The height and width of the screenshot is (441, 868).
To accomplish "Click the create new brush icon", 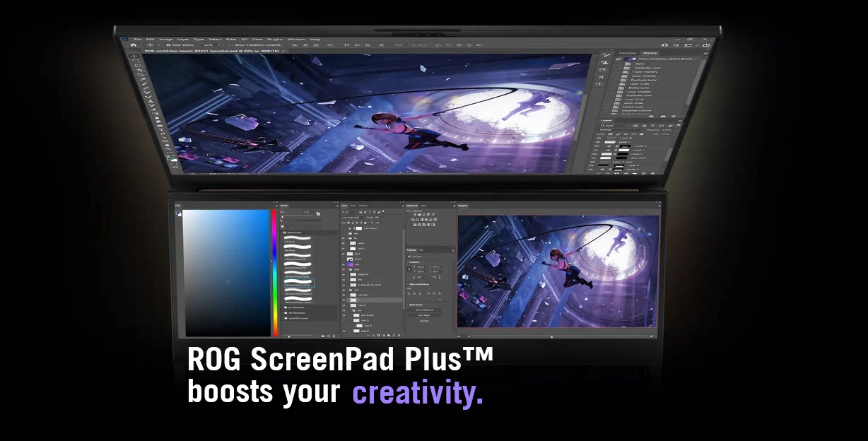I will [329, 336].
